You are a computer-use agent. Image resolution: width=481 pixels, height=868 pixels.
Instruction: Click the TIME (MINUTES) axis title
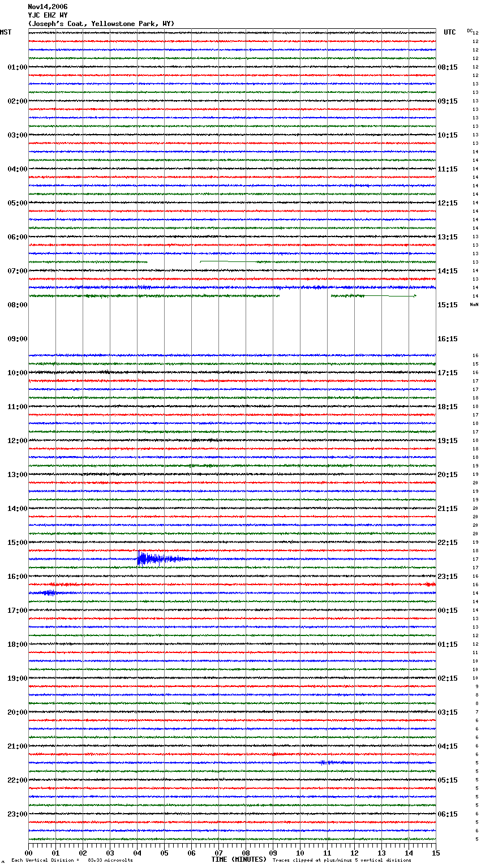239,860
